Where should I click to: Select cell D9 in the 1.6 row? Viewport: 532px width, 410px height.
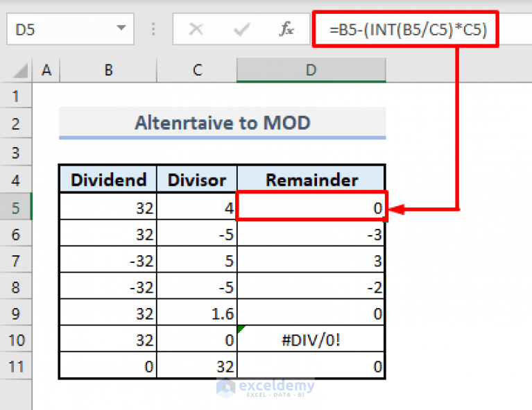tap(311, 314)
